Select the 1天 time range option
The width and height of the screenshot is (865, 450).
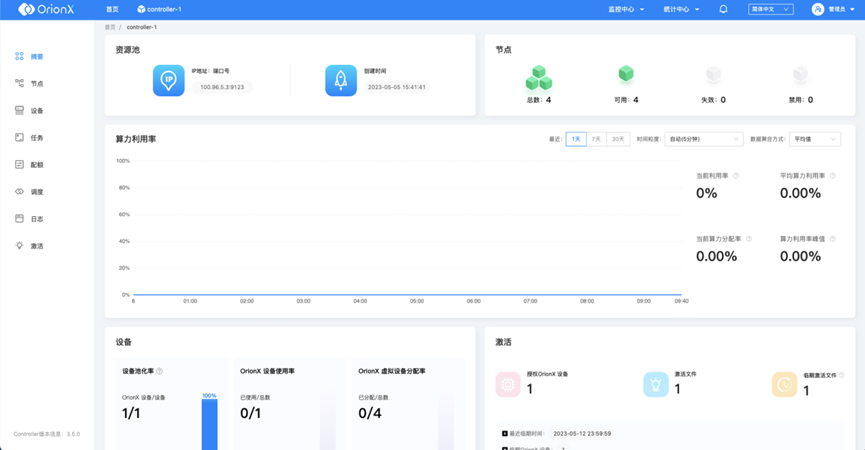tap(576, 139)
